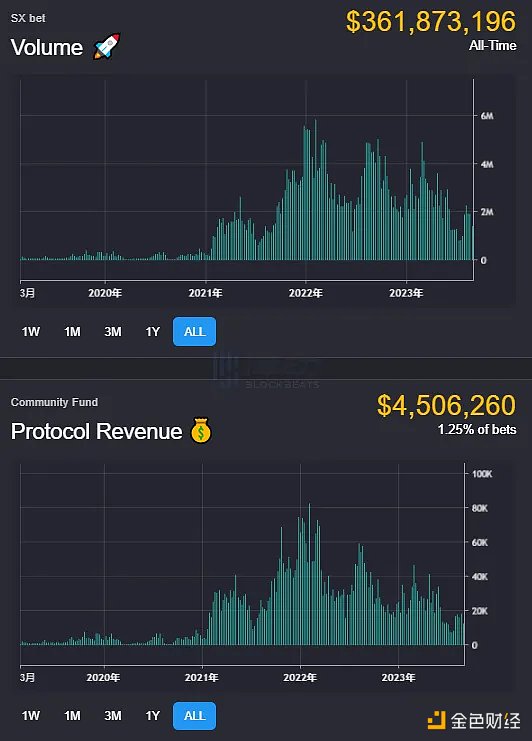This screenshot has height=741, width=532.
Task: Select 3M range on Volume chart
Action: coord(113,332)
